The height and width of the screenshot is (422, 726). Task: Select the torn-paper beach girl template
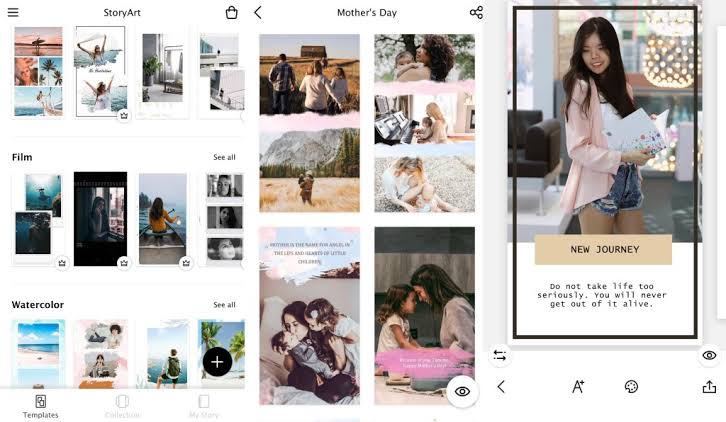(x=100, y=72)
